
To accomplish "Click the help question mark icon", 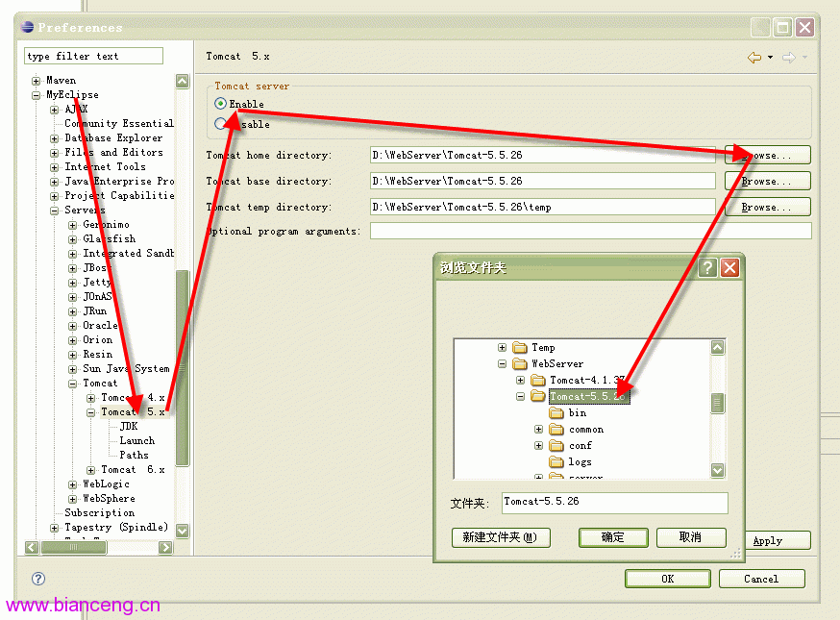I will [38, 579].
